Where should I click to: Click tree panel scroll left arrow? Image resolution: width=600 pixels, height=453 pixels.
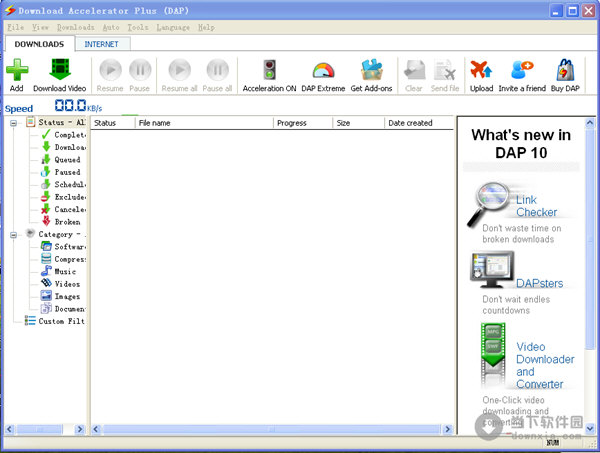pyautogui.click(x=10, y=429)
